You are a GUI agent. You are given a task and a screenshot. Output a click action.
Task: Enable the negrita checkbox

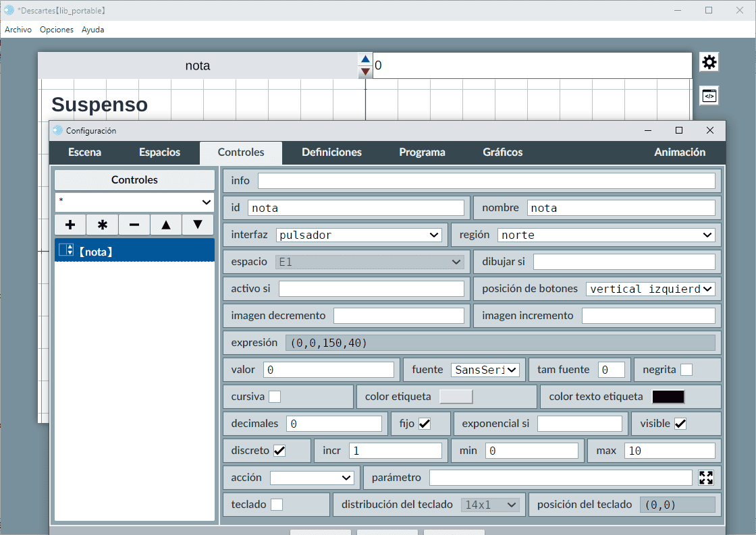coord(686,370)
